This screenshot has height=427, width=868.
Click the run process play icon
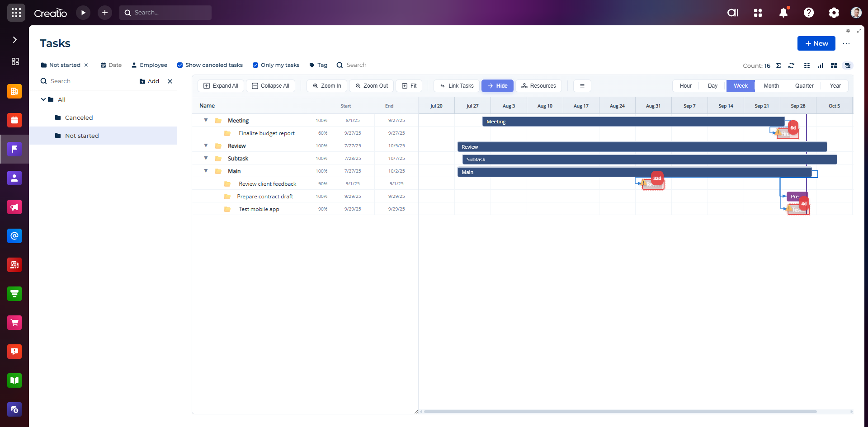tap(83, 13)
